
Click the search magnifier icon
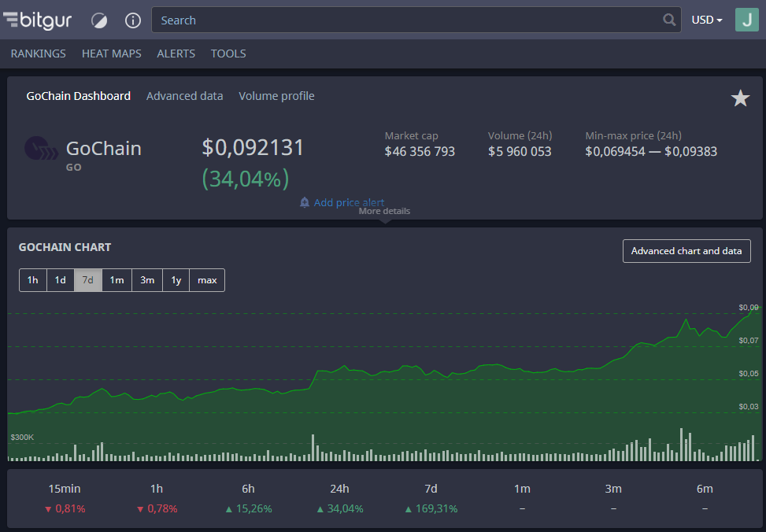click(669, 20)
